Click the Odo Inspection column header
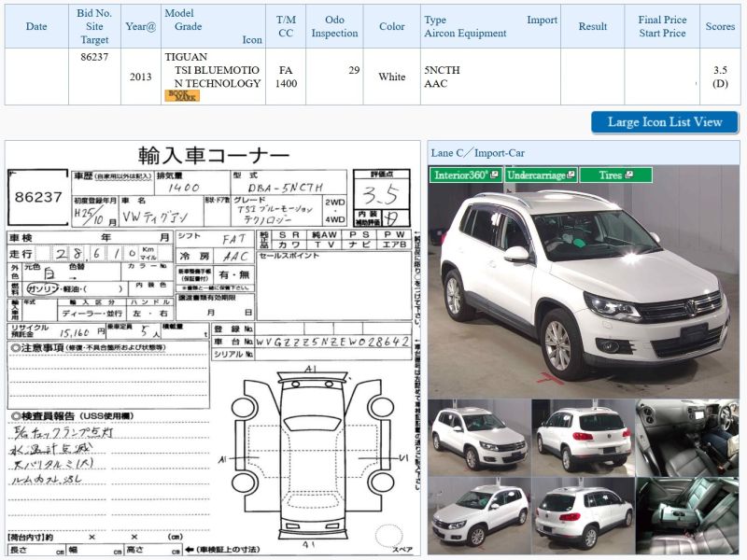Image resolution: width=747 pixels, height=560 pixels. pos(334,26)
